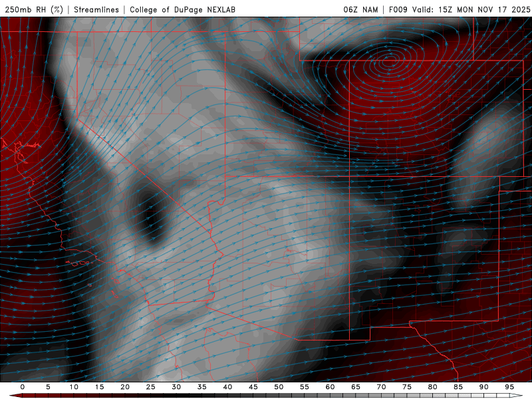Image resolution: width=532 pixels, height=399 pixels.
Task: Click the colorbar label '40'
Action: point(227,387)
